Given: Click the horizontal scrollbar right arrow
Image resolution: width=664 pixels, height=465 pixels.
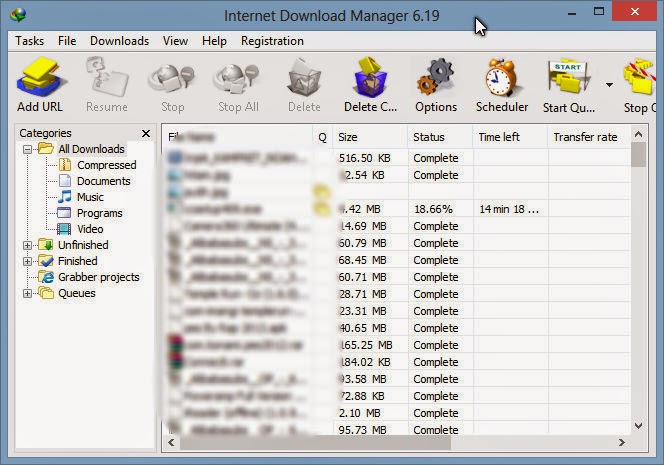Looking at the screenshot, I should [622, 443].
